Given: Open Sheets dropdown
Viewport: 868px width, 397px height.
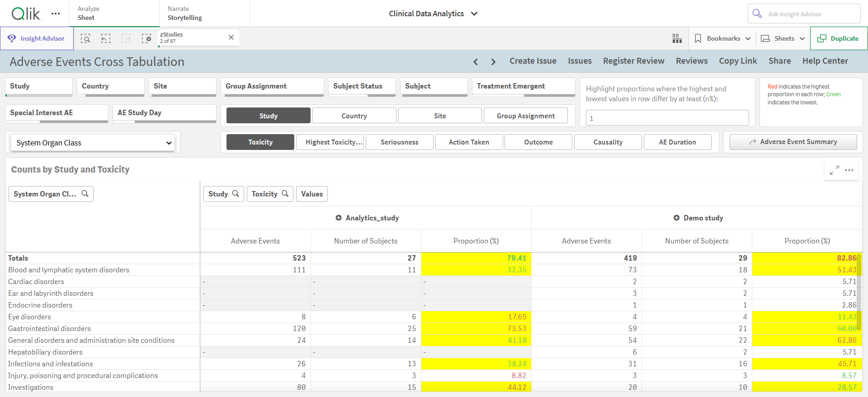Looking at the screenshot, I should tap(783, 38).
